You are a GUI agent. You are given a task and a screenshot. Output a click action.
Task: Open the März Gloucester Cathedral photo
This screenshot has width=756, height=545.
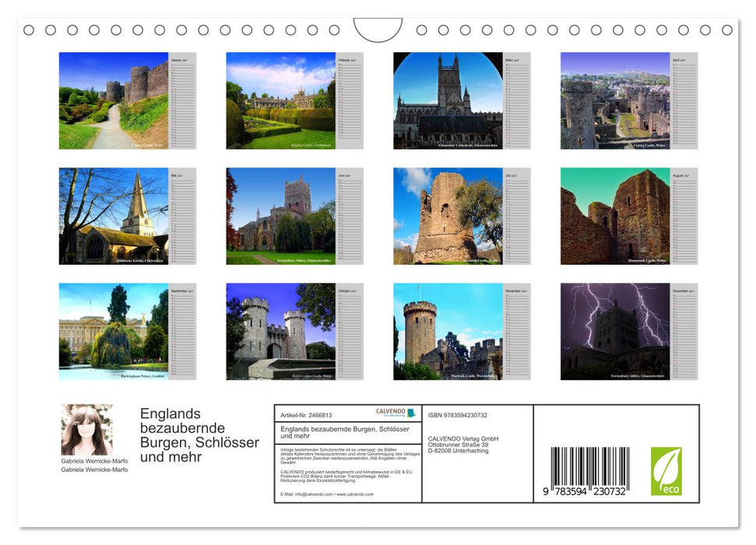[x=448, y=100]
